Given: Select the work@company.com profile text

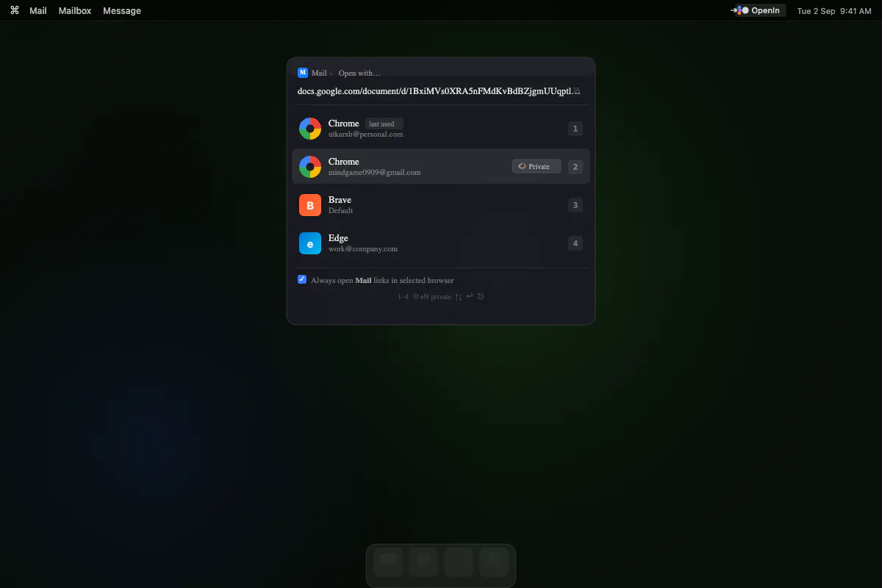Looking at the screenshot, I should (363, 249).
